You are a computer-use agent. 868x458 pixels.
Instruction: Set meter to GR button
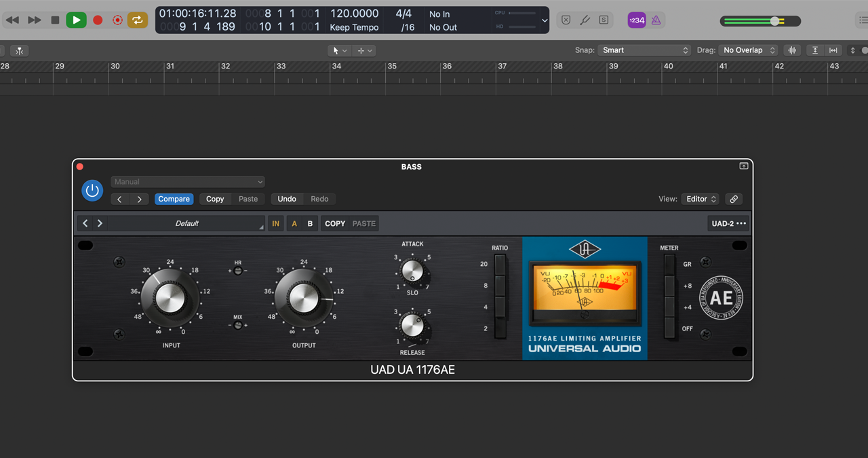669,265
